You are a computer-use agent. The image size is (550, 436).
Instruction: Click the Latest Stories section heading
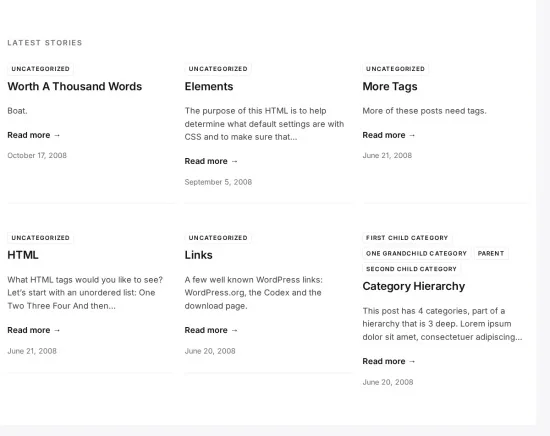point(45,43)
